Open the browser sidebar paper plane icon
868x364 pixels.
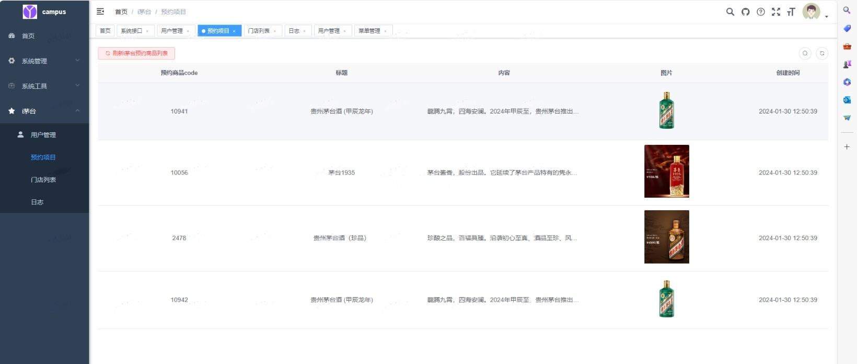pyautogui.click(x=847, y=118)
